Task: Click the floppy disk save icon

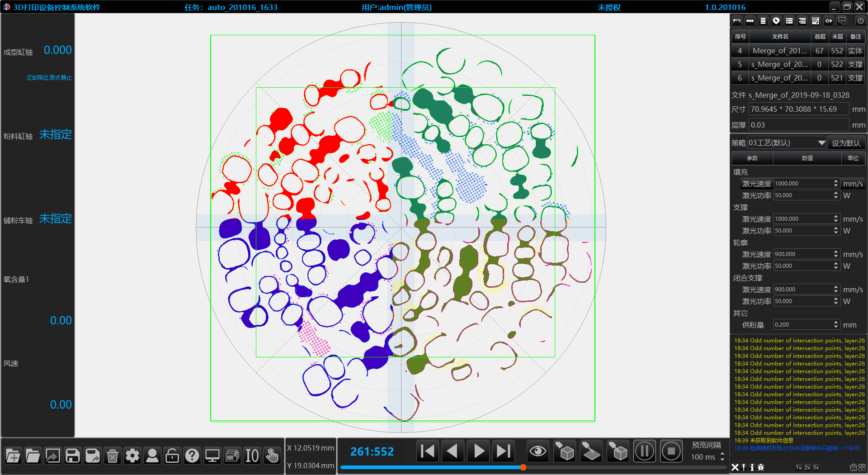Action: [72, 456]
